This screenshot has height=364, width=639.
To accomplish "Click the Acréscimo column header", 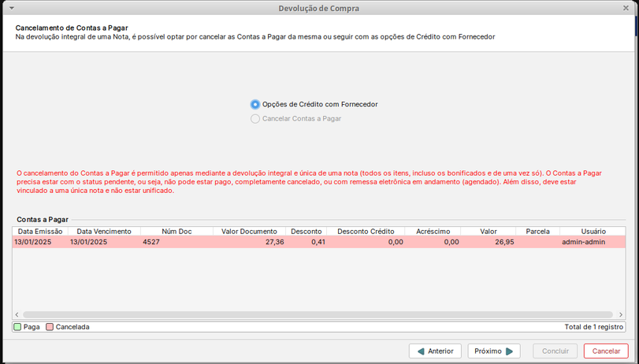I will click(433, 232).
